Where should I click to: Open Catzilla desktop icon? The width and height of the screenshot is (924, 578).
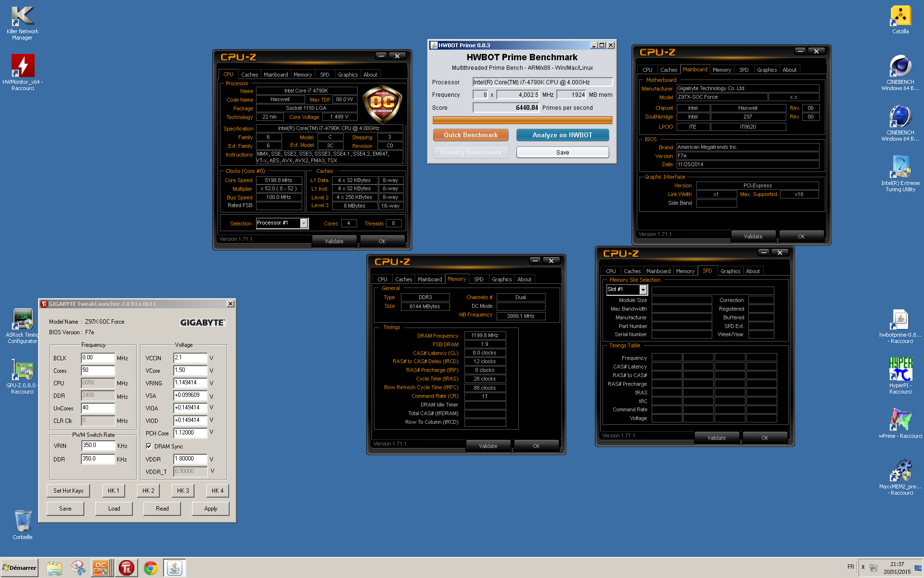tap(900, 20)
